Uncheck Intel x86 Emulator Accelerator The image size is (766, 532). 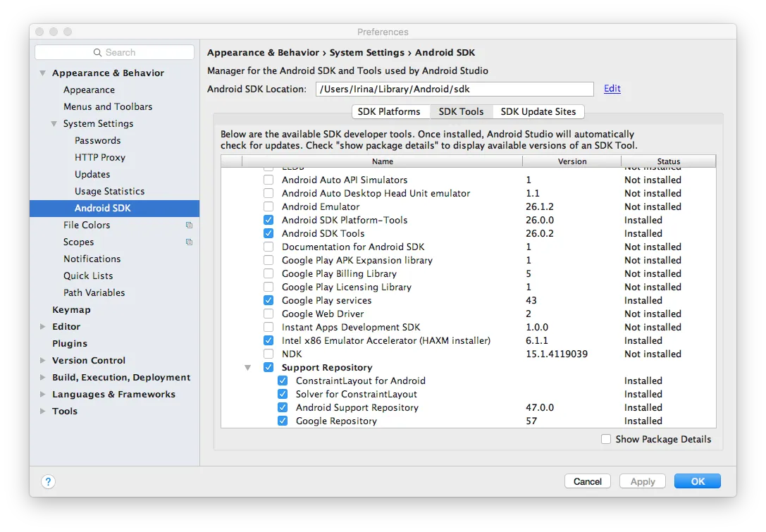pyautogui.click(x=268, y=340)
